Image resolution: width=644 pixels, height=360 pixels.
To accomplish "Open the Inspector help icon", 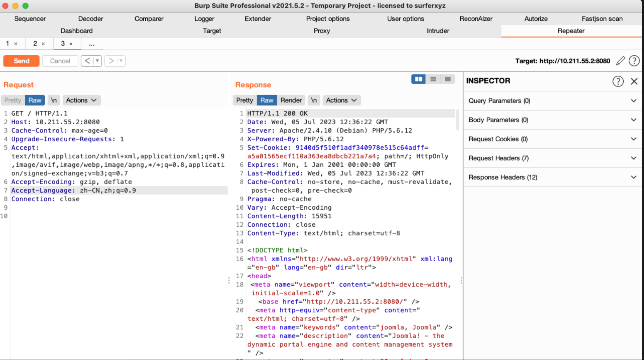I will tap(618, 81).
